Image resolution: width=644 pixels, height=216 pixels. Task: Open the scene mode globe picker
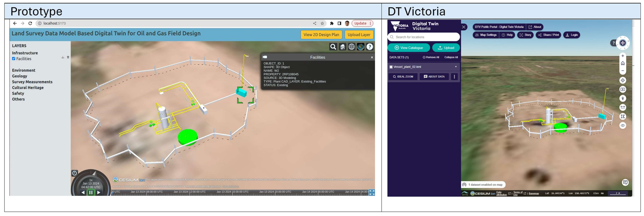[x=352, y=47]
